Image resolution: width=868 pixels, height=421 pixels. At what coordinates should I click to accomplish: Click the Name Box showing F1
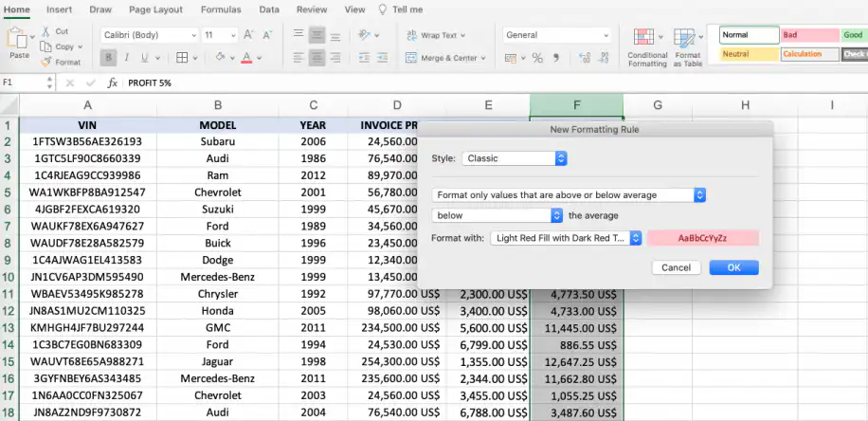(24, 82)
